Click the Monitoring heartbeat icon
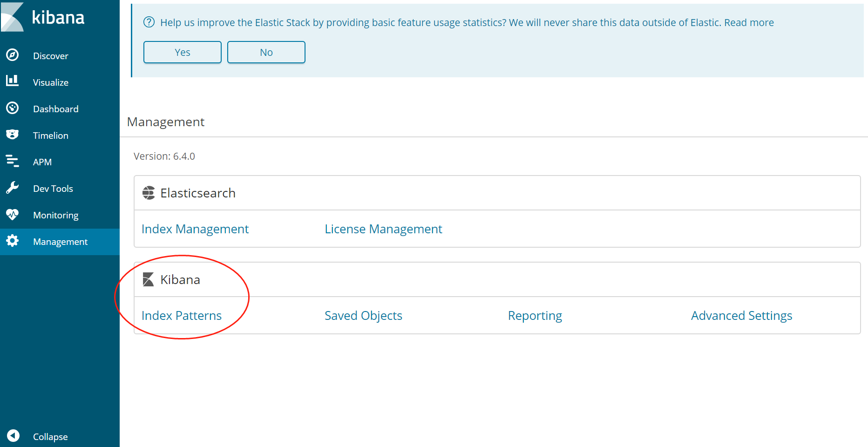Screen dimensions: 868x447 click(13, 214)
